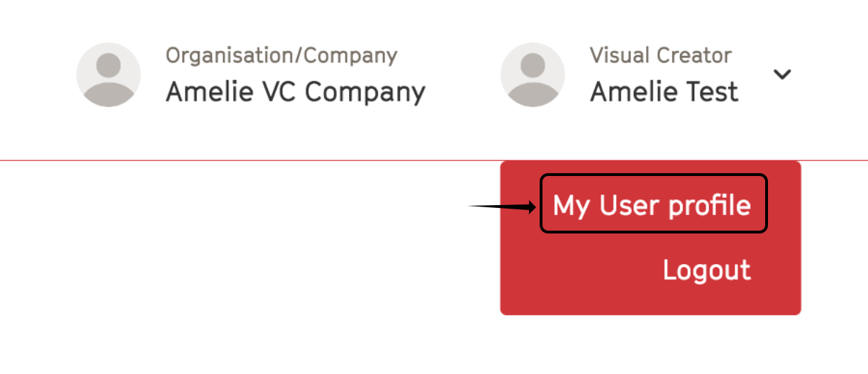Click the Amelie VC Company name
The width and height of the screenshot is (868, 374).
(x=296, y=92)
